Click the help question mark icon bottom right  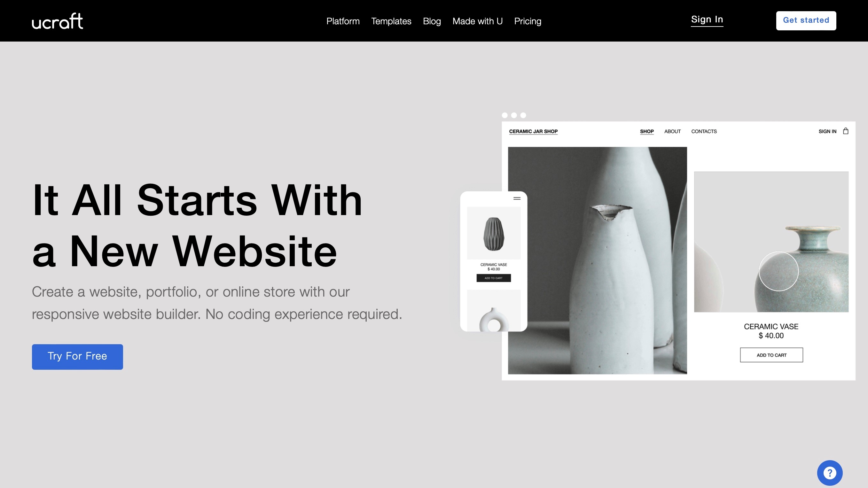click(830, 473)
